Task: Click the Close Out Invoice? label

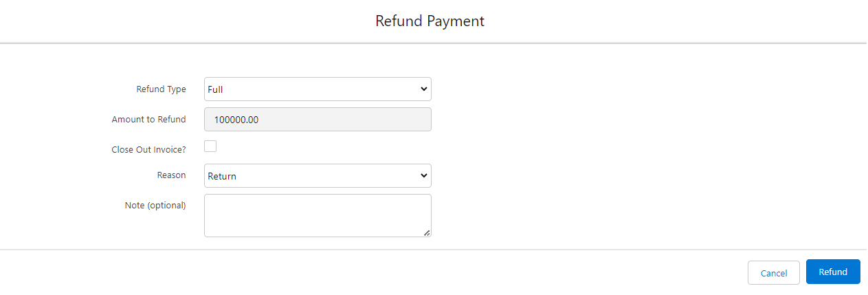Action: coord(148,149)
